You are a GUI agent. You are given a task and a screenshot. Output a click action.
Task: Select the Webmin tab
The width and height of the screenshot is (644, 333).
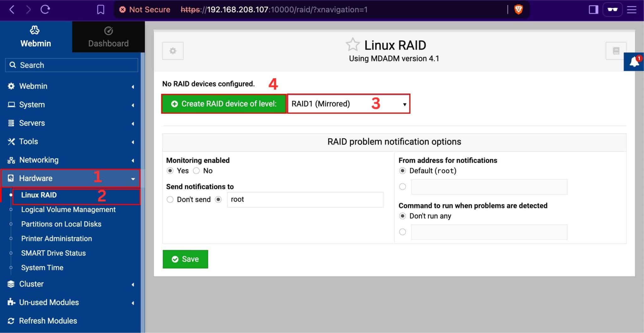pyautogui.click(x=36, y=36)
